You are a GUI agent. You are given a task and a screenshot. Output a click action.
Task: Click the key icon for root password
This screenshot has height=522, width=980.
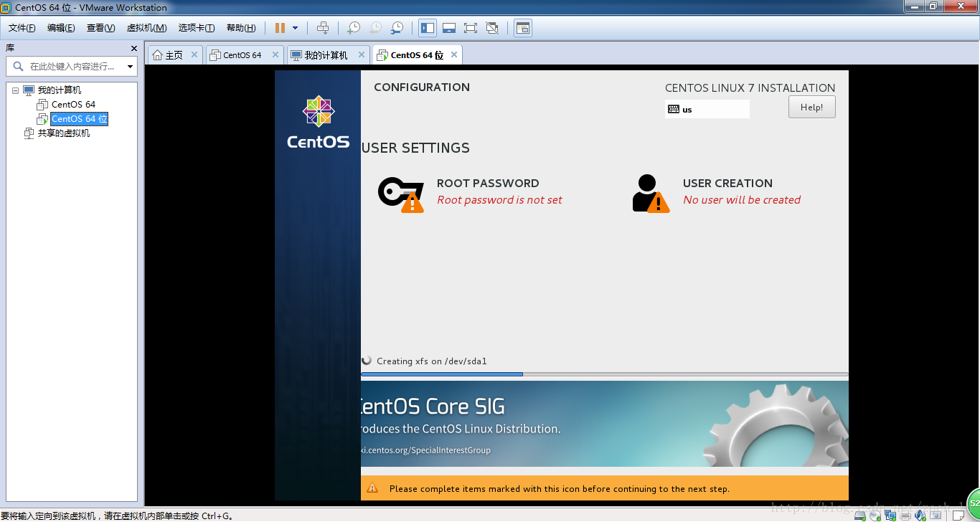[401, 194]
